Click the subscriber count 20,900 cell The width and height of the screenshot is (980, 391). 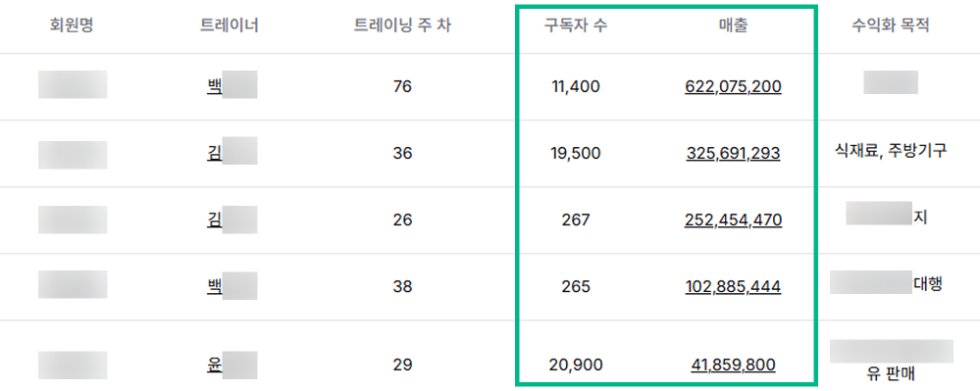click(576, 365)
